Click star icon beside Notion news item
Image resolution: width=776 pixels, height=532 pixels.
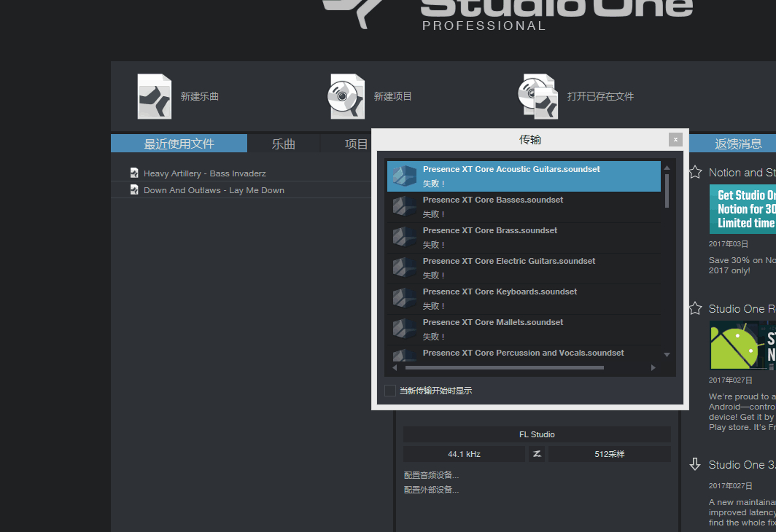click(695, 172)
